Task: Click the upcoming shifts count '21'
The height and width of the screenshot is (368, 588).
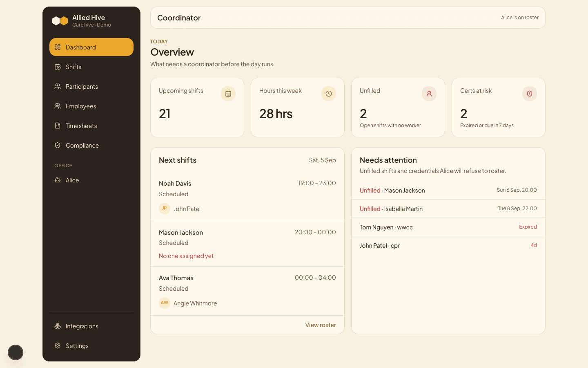Action: pyautogui.click(x=165, y=114)
